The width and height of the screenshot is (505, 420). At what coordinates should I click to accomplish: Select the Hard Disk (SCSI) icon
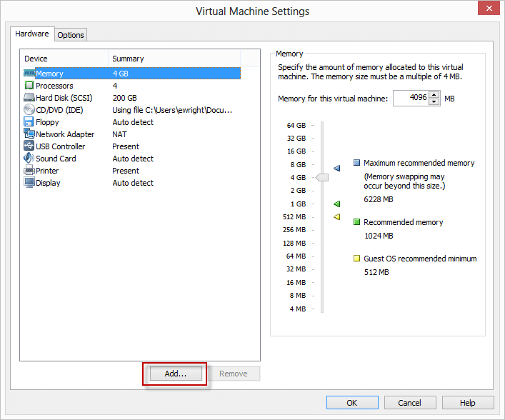pyautogui.click(x=29, y=98)
